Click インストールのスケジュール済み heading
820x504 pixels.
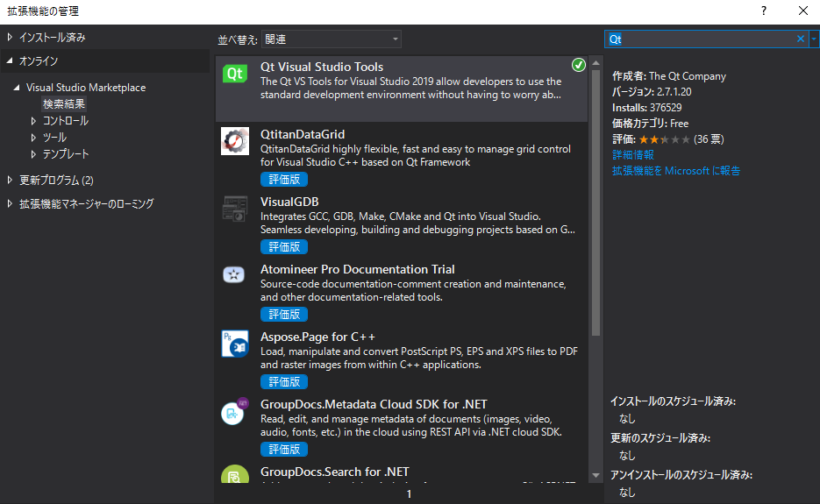673,401
